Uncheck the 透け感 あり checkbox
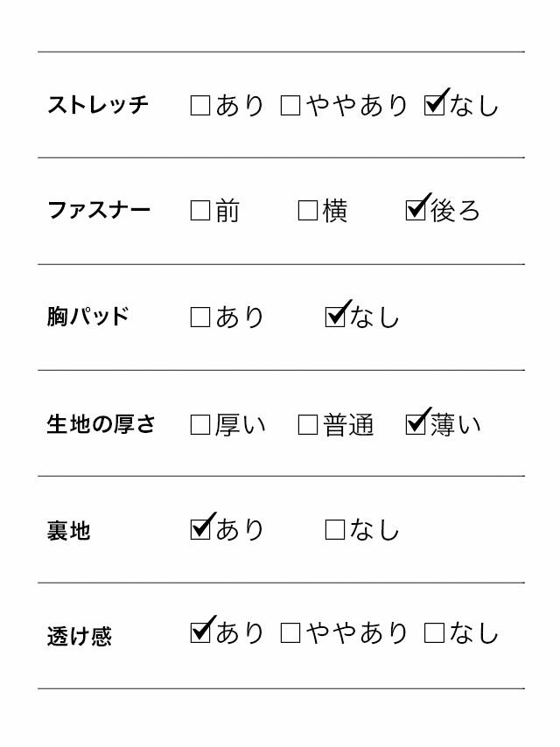 click(x=200, y=632)
